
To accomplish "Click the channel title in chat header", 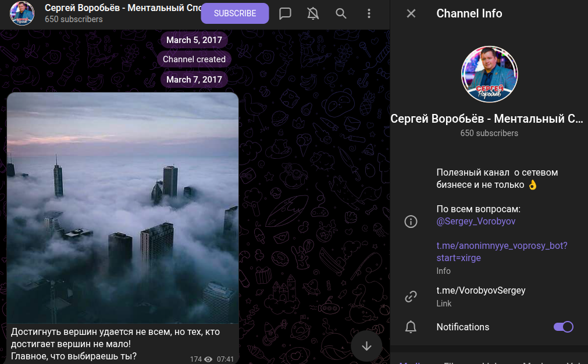I will [x=122, y=9].
